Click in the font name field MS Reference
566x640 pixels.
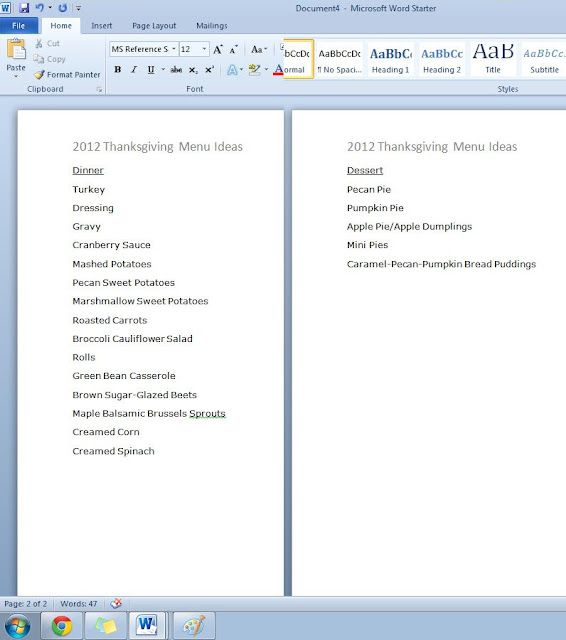pyautogui.click(x=140, y=49)
